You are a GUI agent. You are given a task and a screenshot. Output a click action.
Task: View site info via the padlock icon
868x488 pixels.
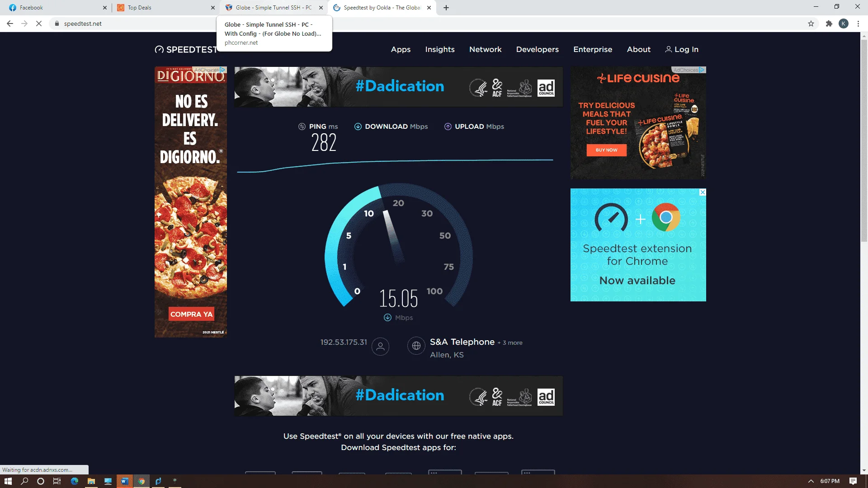[x=57, y=23]
